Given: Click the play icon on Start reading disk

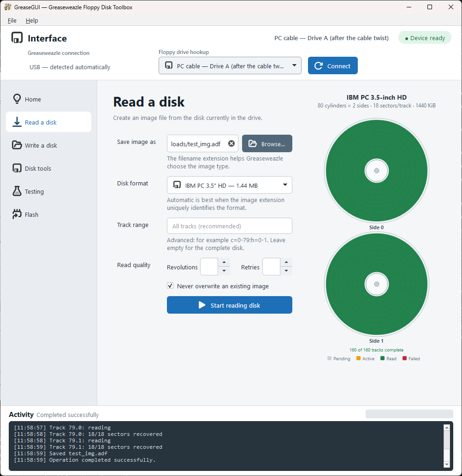Looking at the screenshot, I should [x=202, y=305].
